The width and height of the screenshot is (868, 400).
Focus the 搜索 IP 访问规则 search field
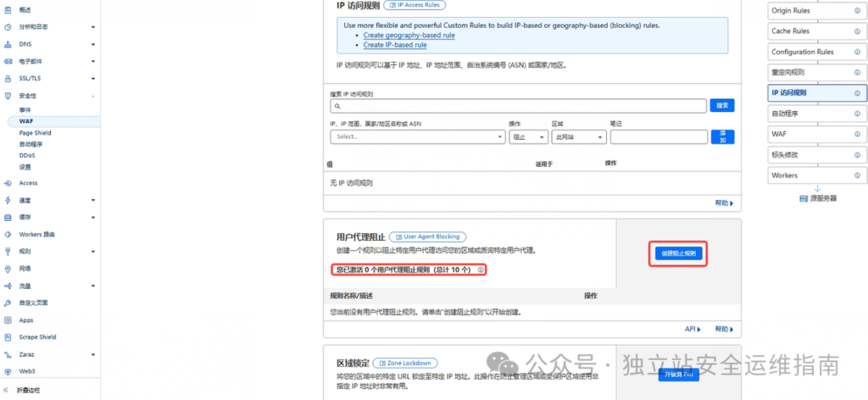(x=518, y=106)
